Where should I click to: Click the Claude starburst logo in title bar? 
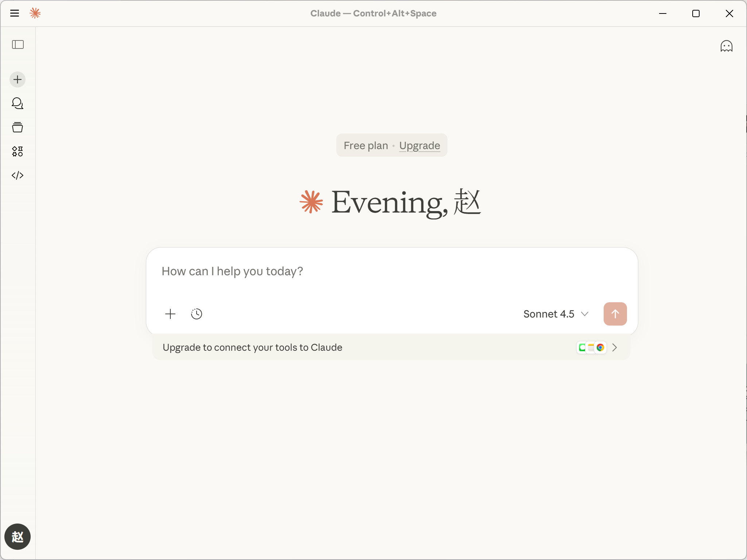35,13
